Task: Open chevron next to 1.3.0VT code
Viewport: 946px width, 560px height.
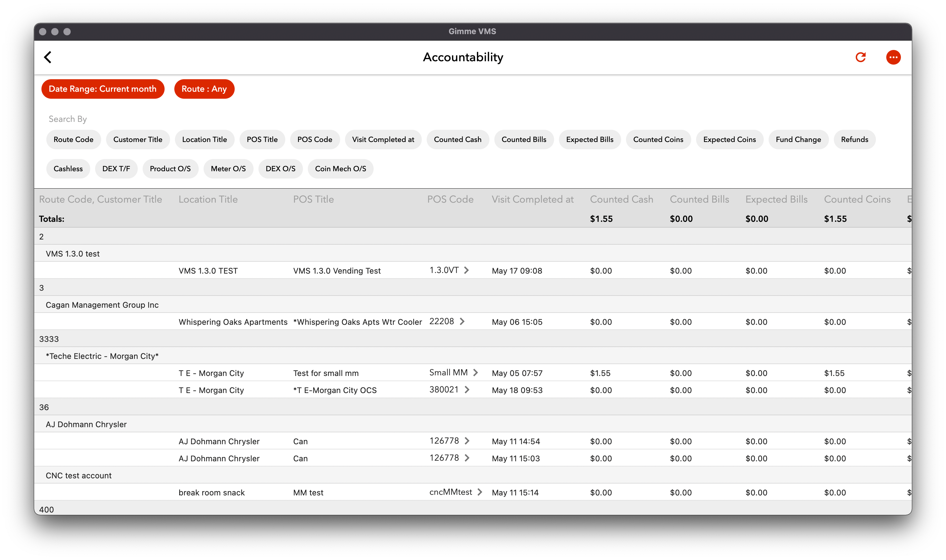Action: (x=466, y=270)
